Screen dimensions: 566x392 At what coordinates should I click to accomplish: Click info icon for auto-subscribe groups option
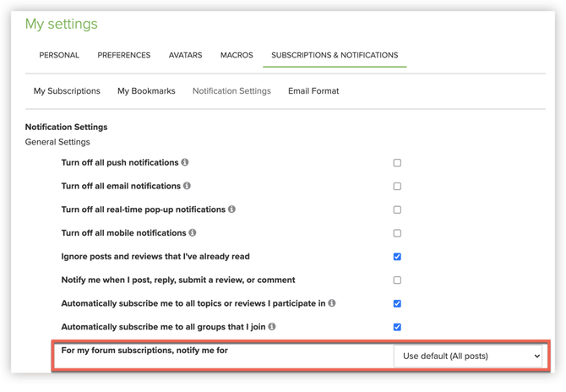pyautogui.click(x=272, y=327)
